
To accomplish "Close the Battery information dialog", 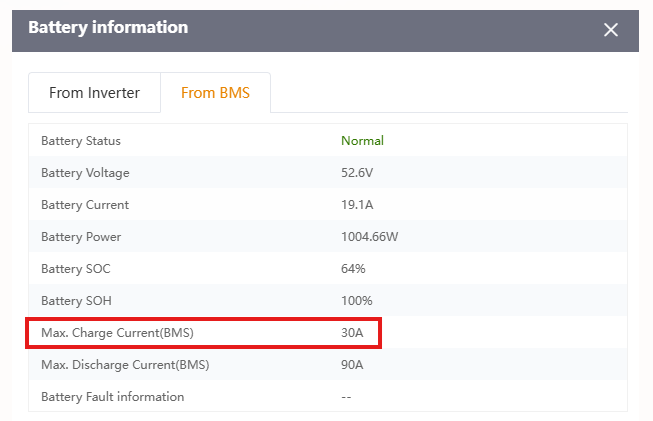I will (x=611, y=30).
